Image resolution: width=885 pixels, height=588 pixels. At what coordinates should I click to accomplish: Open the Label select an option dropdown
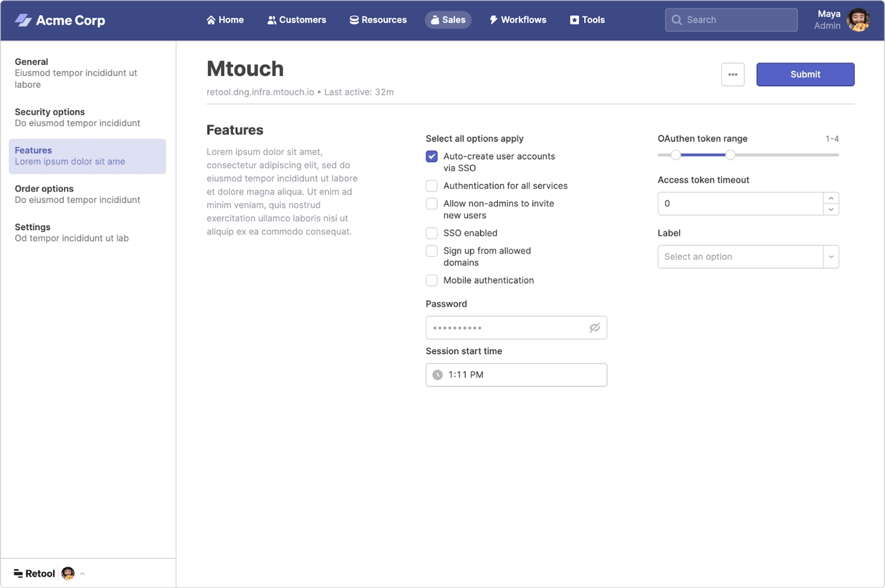pyautogui.click(x=831, y=257)
